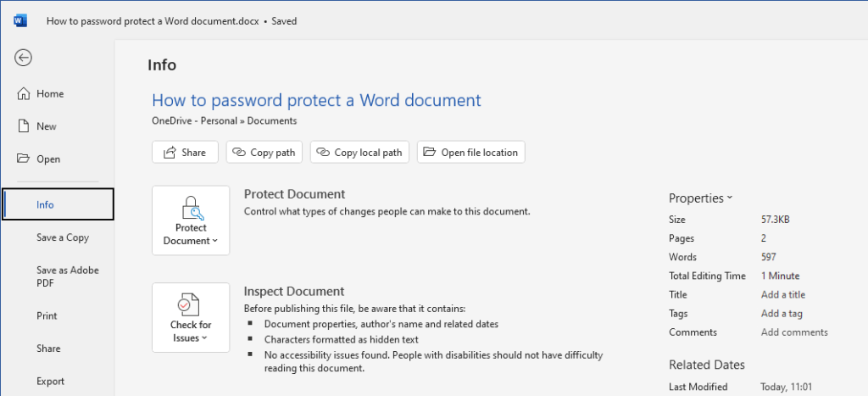Click the Open folder icon in sidebar
This screenshot has width=868, height=396.
pyautogui.click(x=23, y=159)
